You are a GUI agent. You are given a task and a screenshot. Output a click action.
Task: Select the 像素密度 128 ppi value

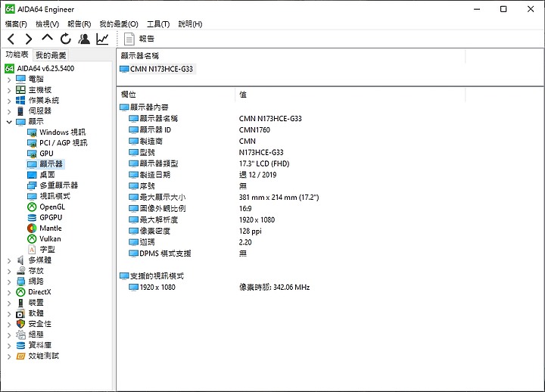coord(251,231)
